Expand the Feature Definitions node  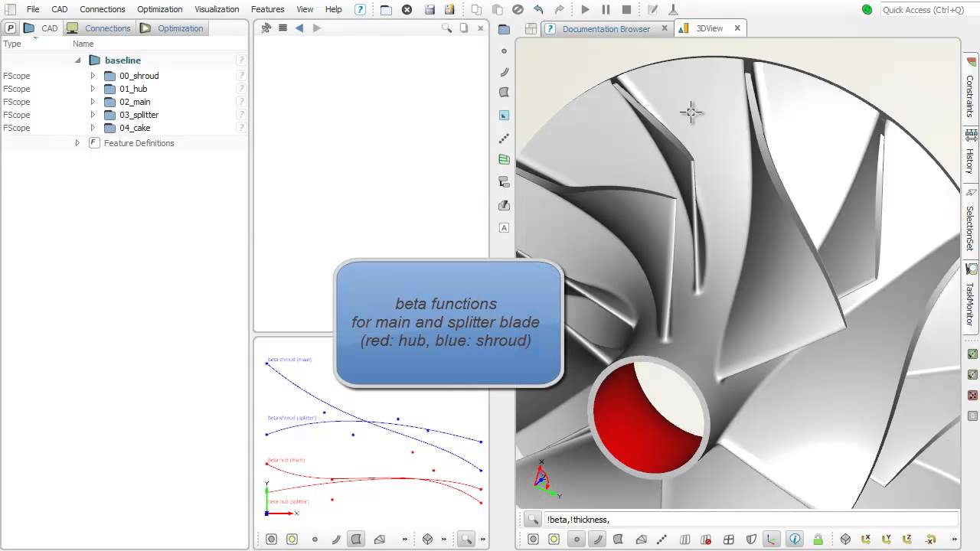77,143
